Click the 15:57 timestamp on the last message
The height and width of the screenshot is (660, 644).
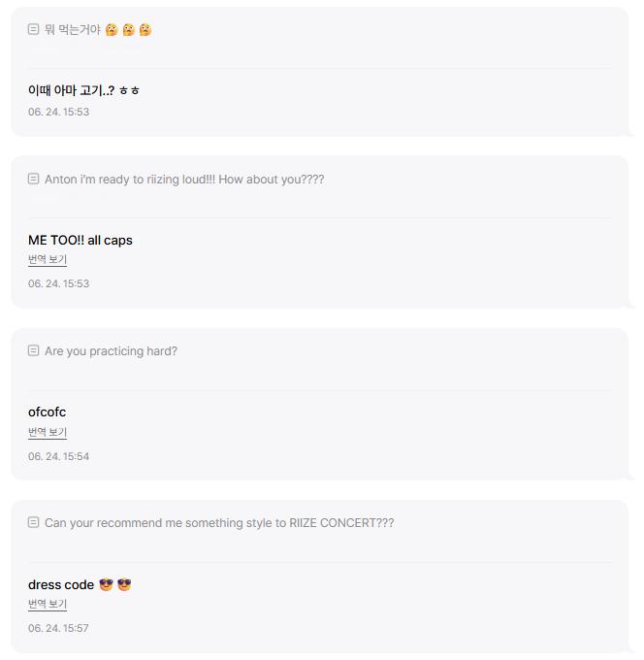point(58,629)
